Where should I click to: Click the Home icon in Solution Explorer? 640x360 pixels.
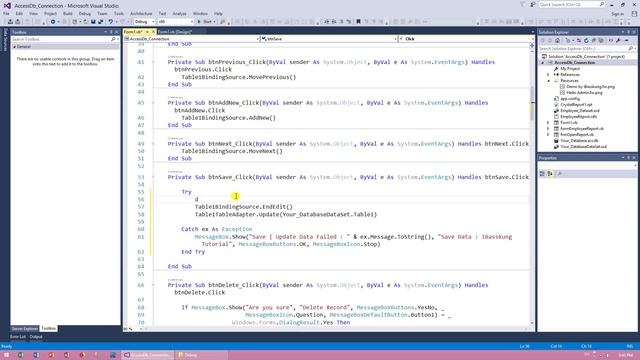click(558, 41)
